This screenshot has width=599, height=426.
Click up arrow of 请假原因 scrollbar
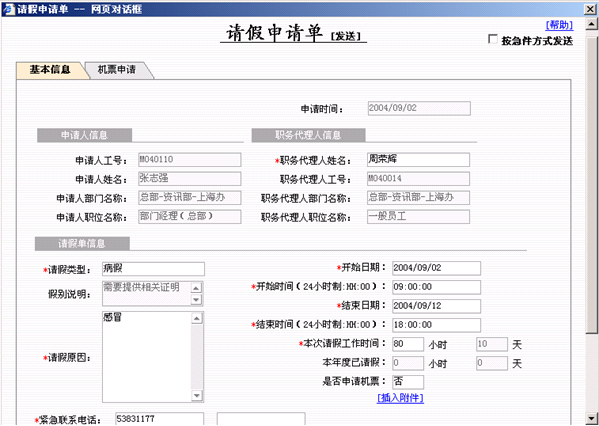point(197,318)
